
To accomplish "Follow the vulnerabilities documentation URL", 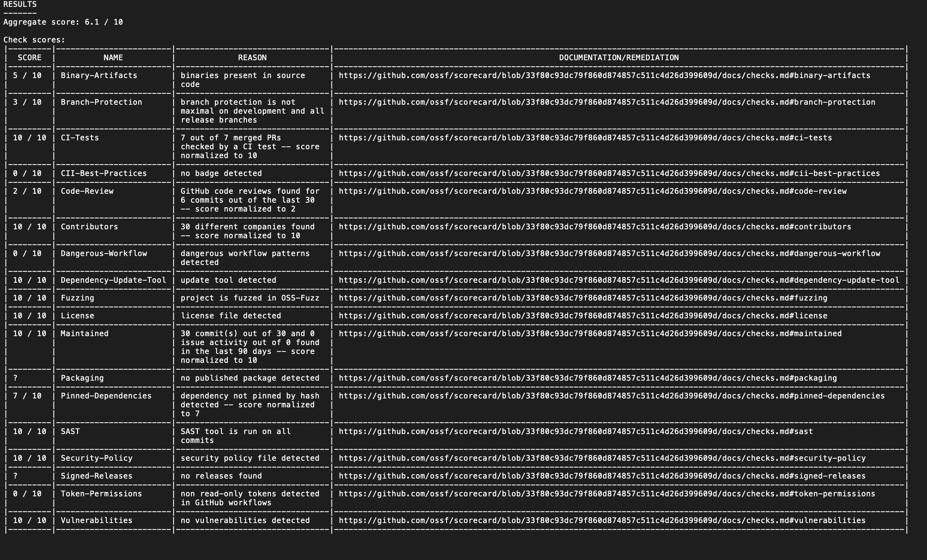I will point(602,521).
